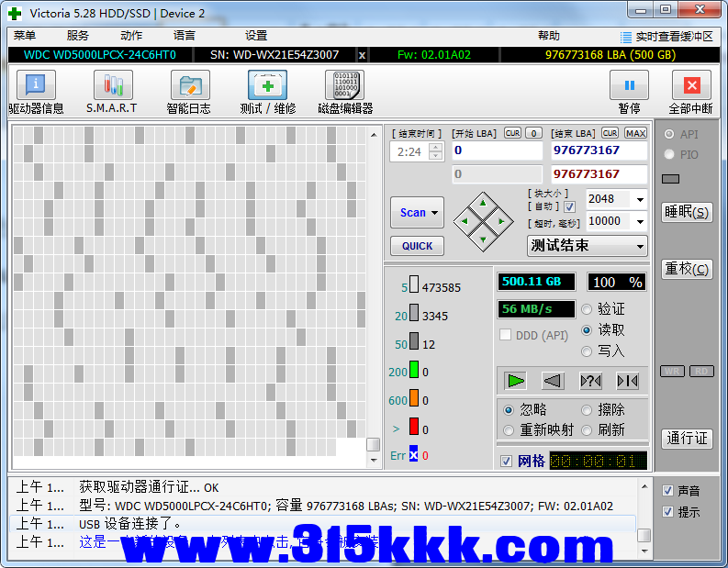Select the 验证 verify radio button
728x568 pixels.
pyautogui.click(x=588, y=309)
